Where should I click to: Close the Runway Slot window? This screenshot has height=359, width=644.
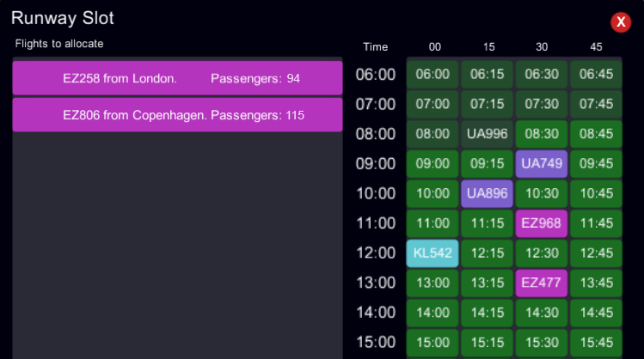(x=621, y=23)
